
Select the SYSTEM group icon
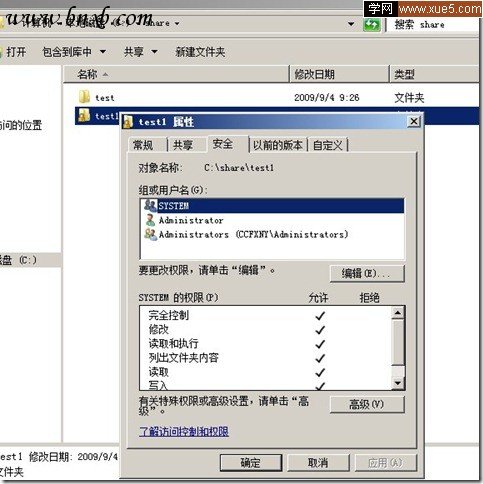(151, 205)
